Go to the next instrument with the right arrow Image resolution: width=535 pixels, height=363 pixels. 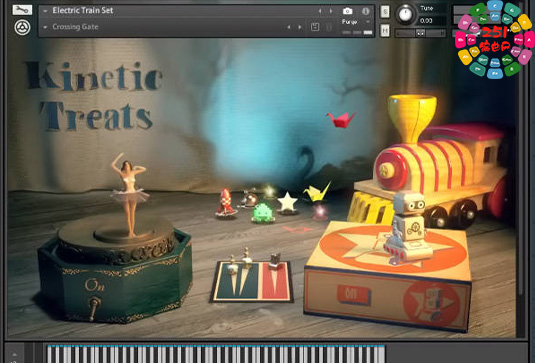pos(331,11)
